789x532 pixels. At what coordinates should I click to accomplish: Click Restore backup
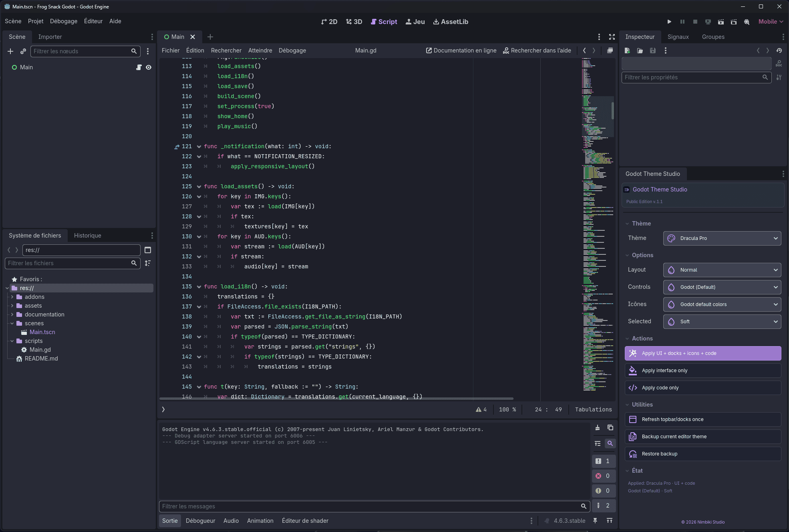pos(703,454)
